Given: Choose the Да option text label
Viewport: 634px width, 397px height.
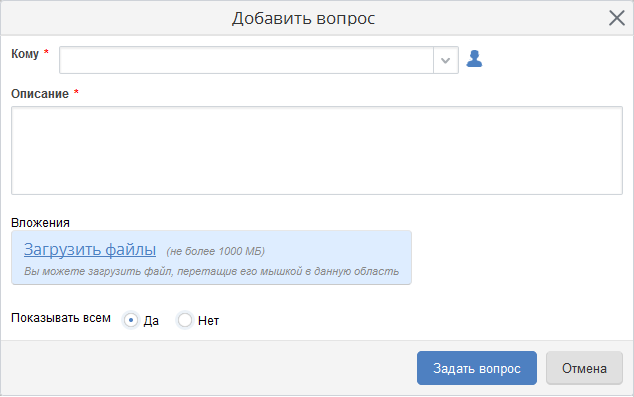Looking at the screenshot, I should point(151,321).
